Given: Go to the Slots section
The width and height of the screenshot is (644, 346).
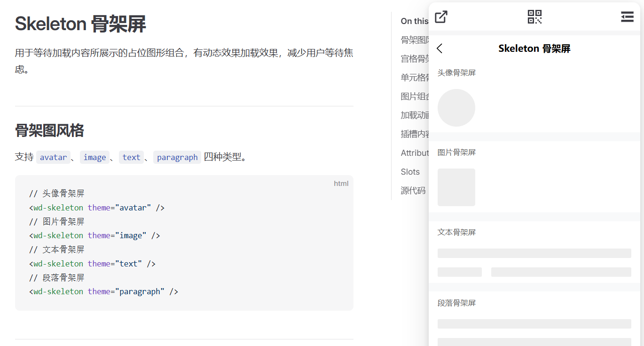Looking at the screenshot, I should (409, 171).
